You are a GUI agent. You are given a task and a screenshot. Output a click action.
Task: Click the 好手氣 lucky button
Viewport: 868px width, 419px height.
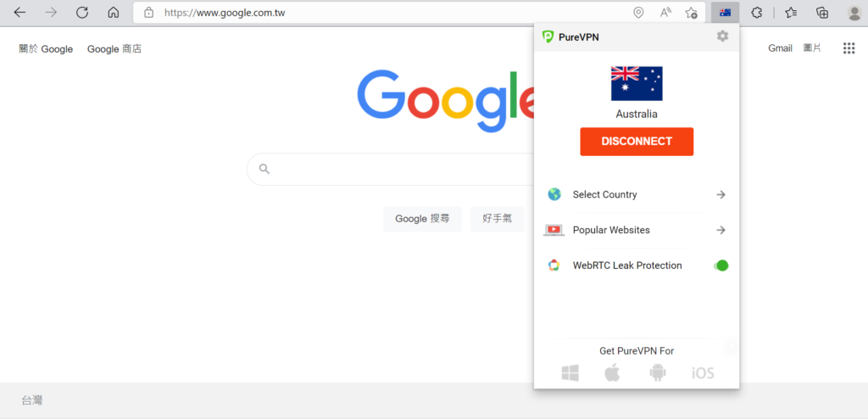tap(497, 219)
